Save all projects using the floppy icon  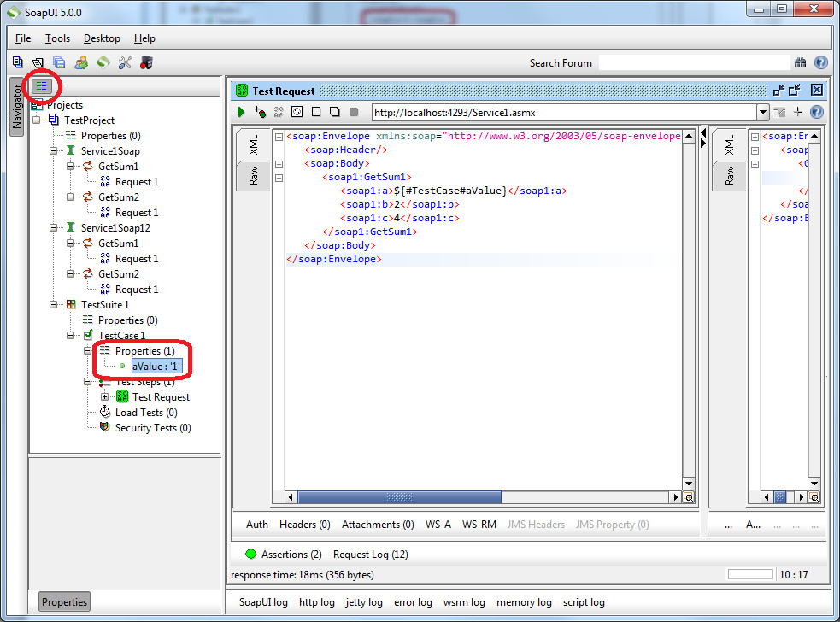[59, 62]
